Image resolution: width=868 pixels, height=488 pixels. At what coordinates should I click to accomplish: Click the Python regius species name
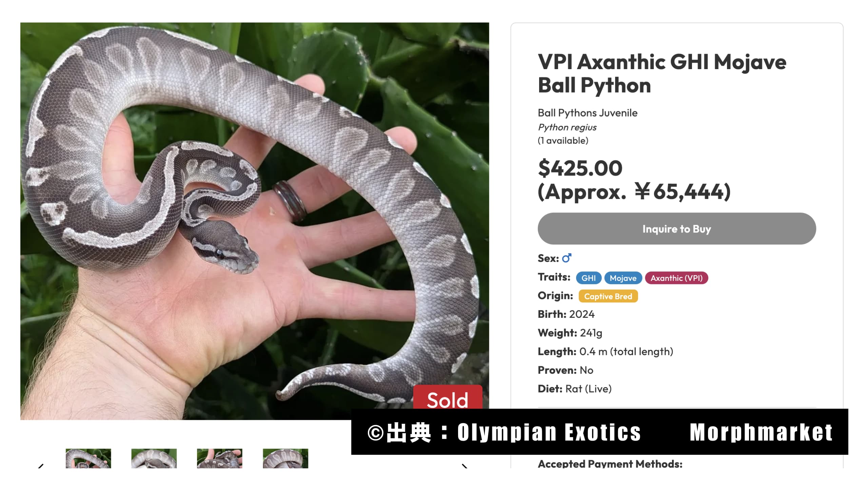[x=567, y=127]
